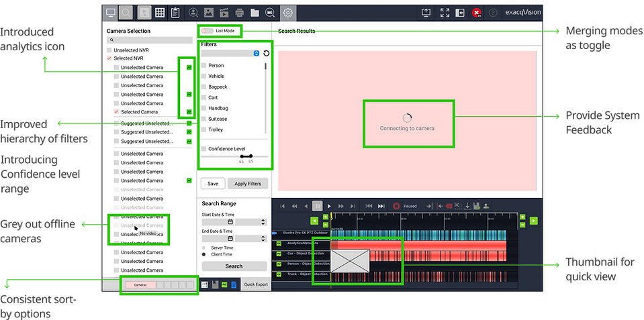This screenshot has height=320, width=644.
Task: Click the Play forward button
Action: [328, 206]
